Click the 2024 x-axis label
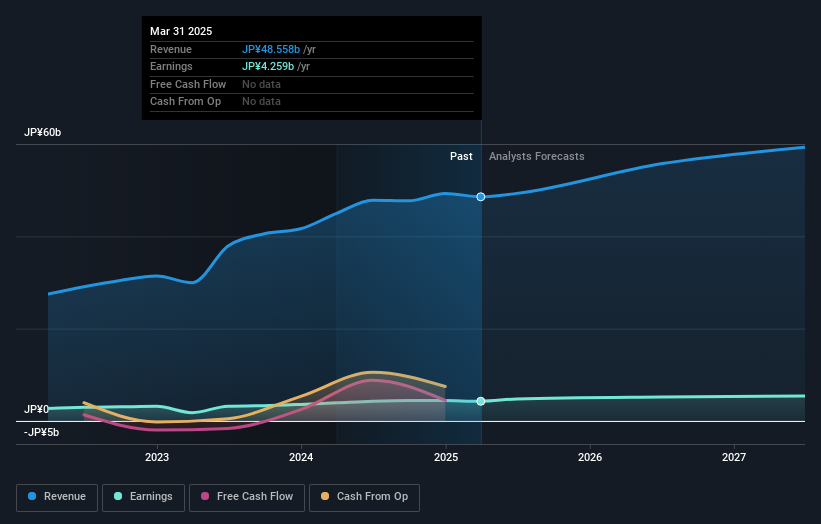 [x=301, y=457]
